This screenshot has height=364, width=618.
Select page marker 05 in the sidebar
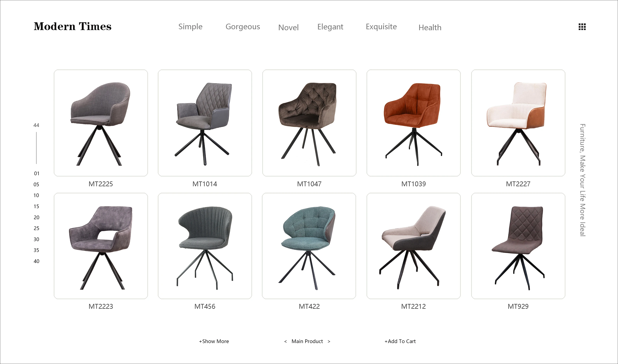click(36, 185)
